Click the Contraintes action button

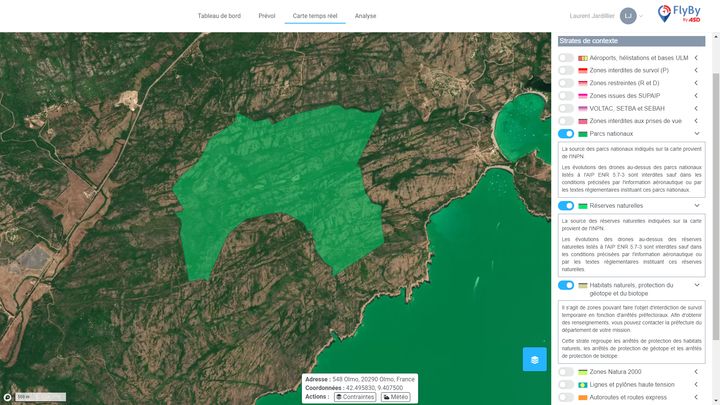coord(355,397)
